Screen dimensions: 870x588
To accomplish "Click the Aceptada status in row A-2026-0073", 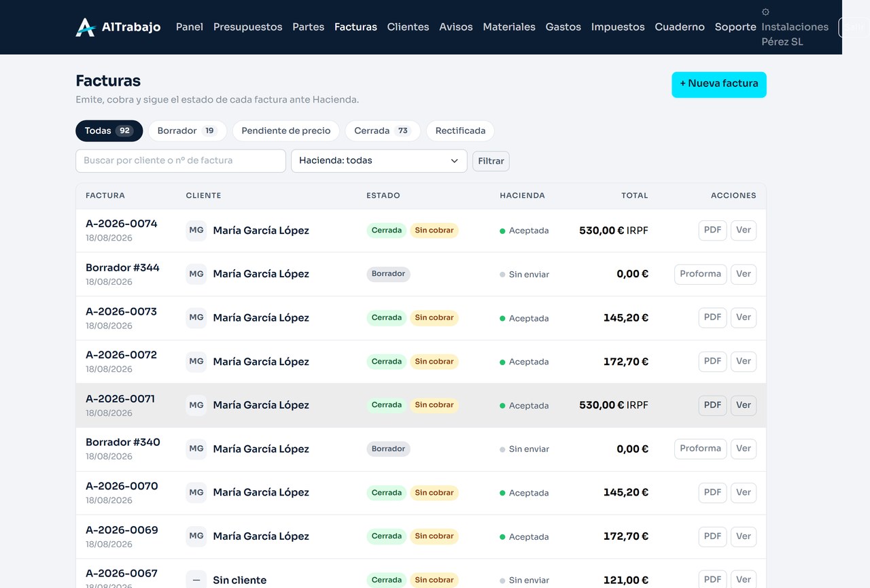I will tap(524, 318).
